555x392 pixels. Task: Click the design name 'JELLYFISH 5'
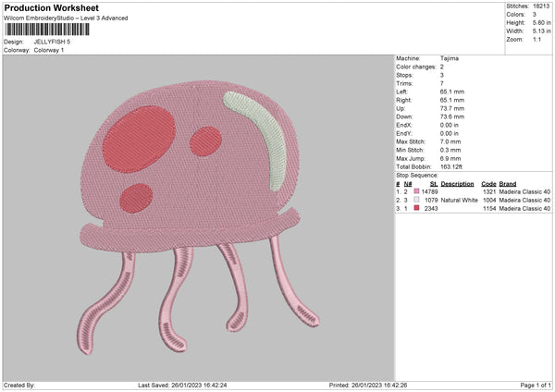pyautogui.click(x=52, y=42)
